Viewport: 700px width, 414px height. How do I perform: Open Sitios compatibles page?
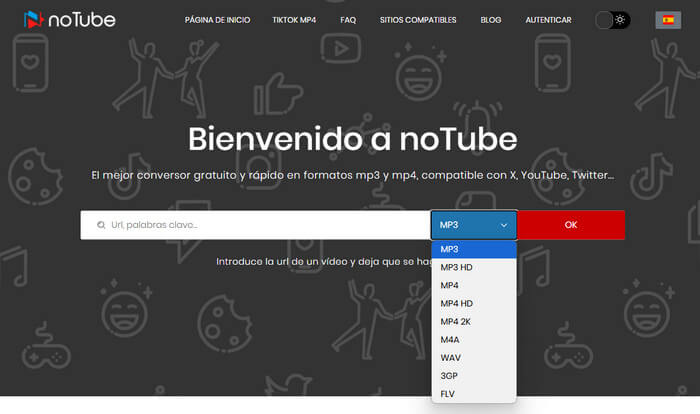click(418, 20)
